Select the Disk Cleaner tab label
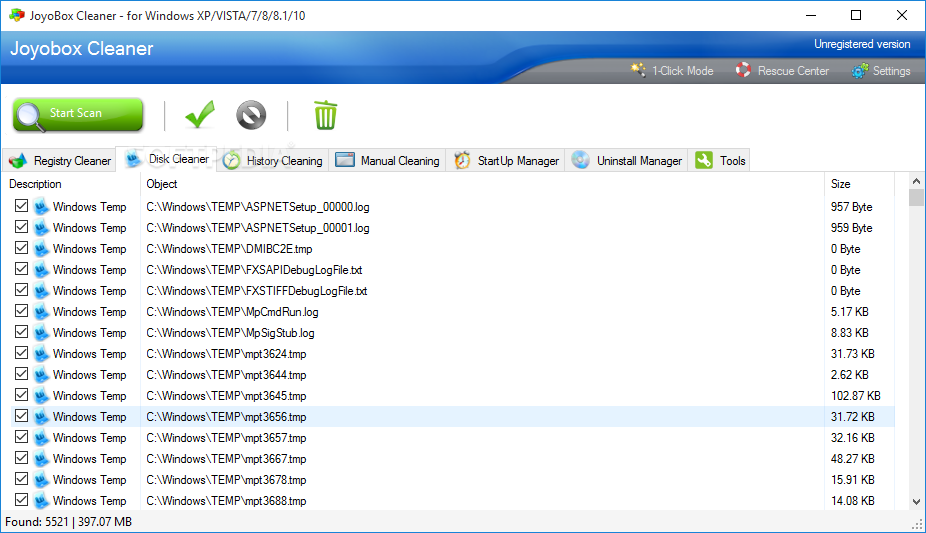The width and height of the screenshot is (926, 533). coord(178,159)
